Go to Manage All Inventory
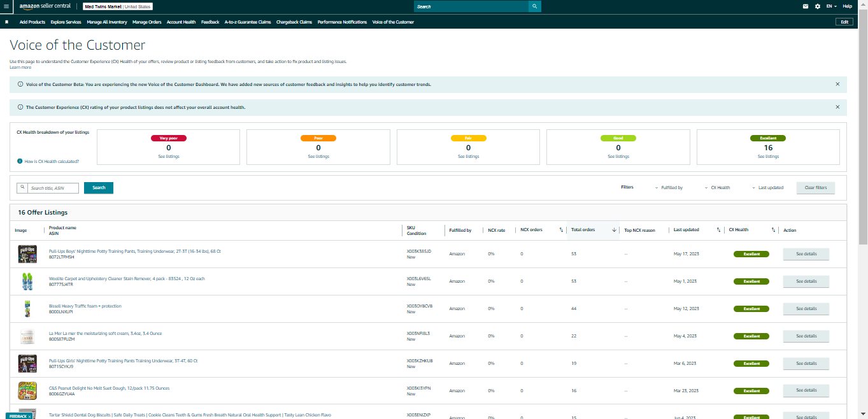 tap(107, 22)
